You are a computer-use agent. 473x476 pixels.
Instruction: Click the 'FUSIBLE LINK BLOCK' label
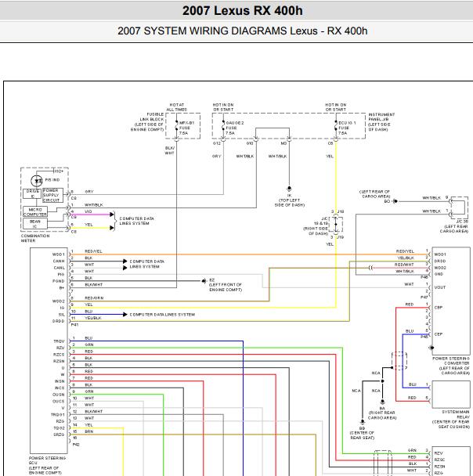[147, 121]
